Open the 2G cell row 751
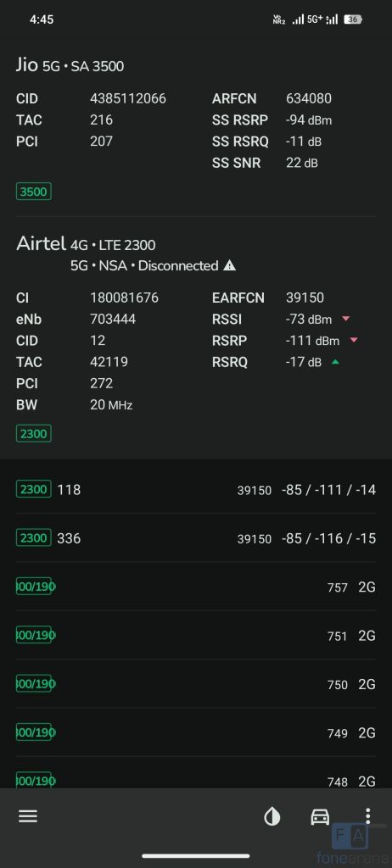The width and height of the screenshot is (392, 868). pyautogui.click(x=196, y=636)
